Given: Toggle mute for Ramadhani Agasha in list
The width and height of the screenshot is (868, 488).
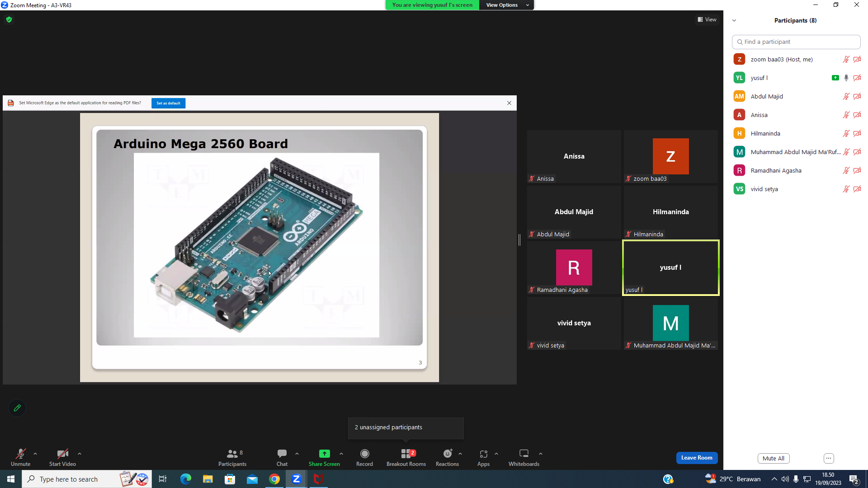Looking at the screenshot, I should [x=846, y=170].
